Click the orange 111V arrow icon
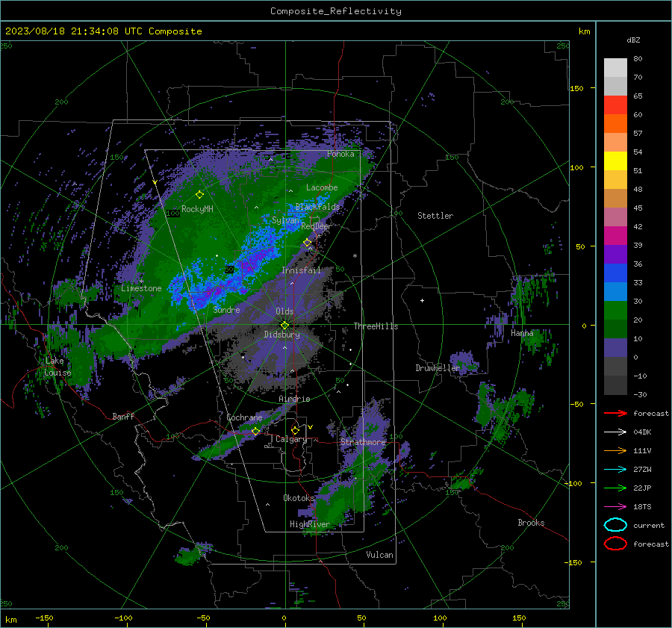The height and width of the screenshot is (628, 672). pyautogui.click(x=615, y=450)
